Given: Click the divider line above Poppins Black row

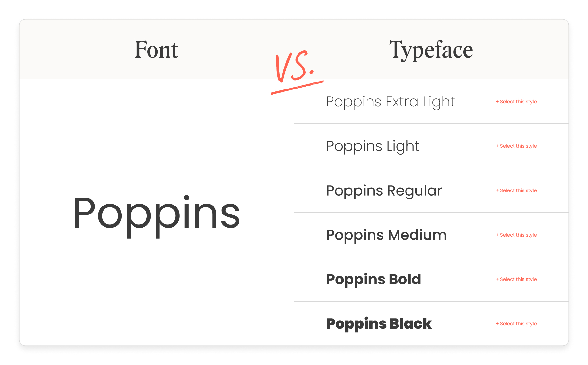Looking at the screenshot, I should pos(431,301).
